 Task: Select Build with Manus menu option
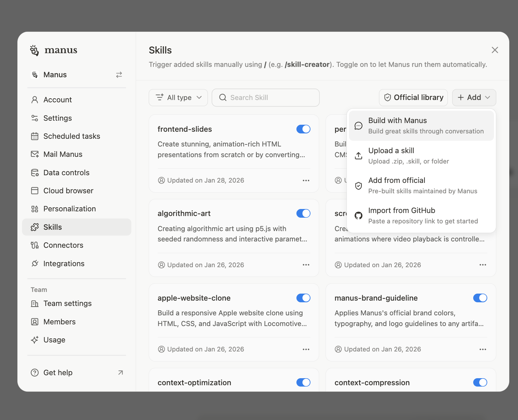[x=421, y=126]
